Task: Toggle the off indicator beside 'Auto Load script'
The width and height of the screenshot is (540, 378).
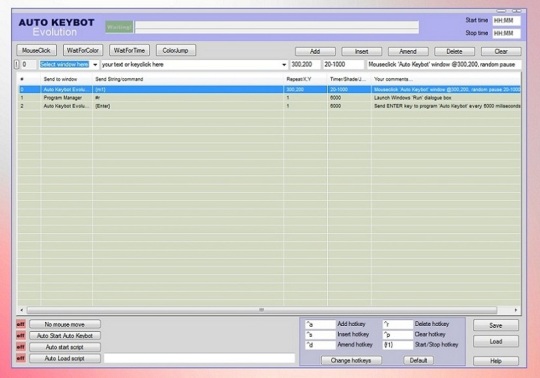Action: tap(21, 358)
